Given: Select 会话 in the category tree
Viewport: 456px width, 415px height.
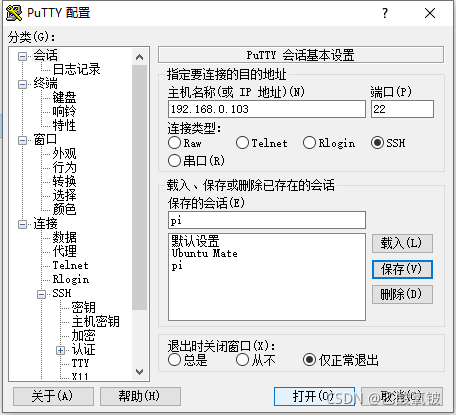Looking at the screenshot, I should [x=45, y=55].
